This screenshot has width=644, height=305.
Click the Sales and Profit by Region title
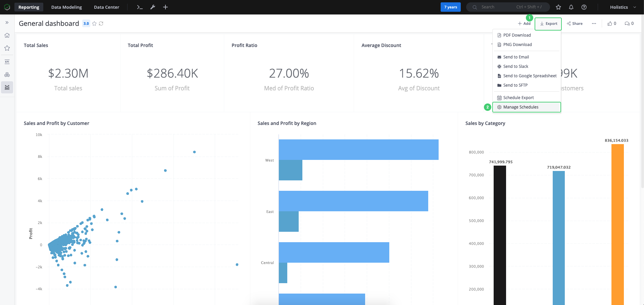pyautogui.click(x=287, y=123)
